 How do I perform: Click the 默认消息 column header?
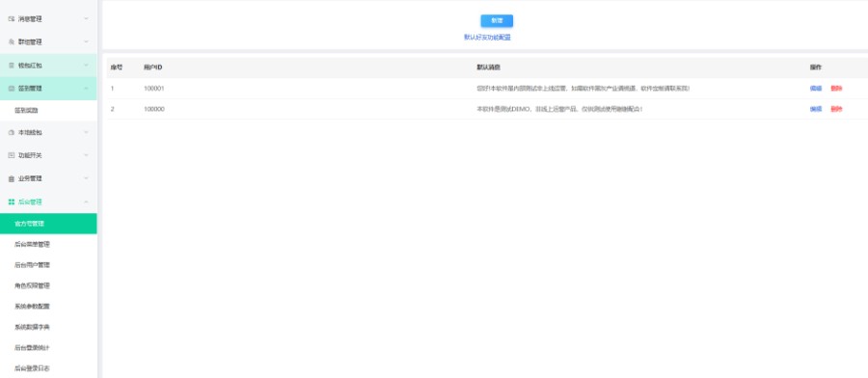[x=489, y=67]
